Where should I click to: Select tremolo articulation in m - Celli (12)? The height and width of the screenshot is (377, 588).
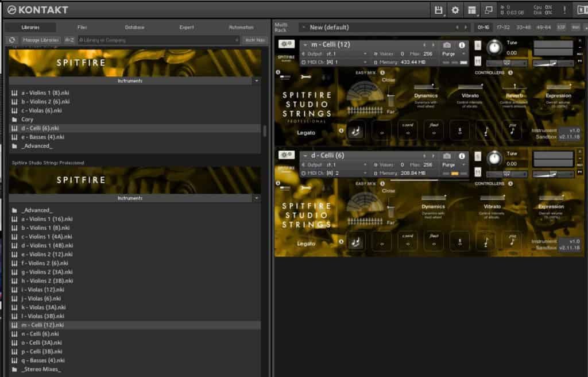click(460, 131)
